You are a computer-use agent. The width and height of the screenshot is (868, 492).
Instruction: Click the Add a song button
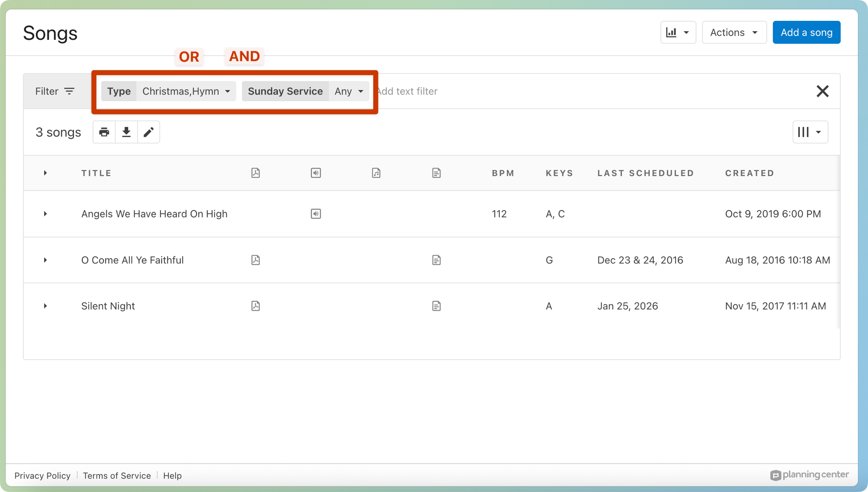[x=806, y=33]
